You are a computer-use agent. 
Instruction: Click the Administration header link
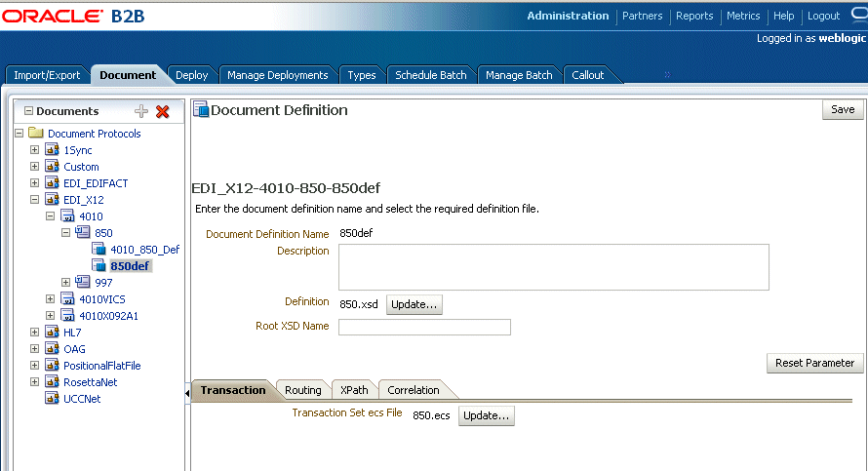pos(568,16)
